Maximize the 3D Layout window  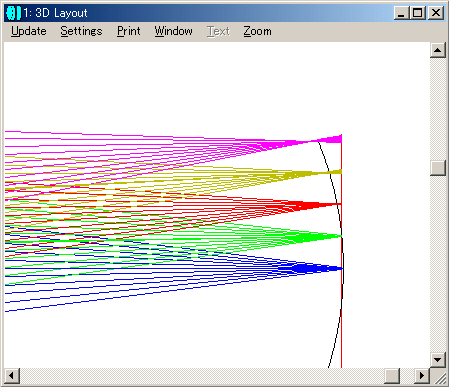coord(417,13)
